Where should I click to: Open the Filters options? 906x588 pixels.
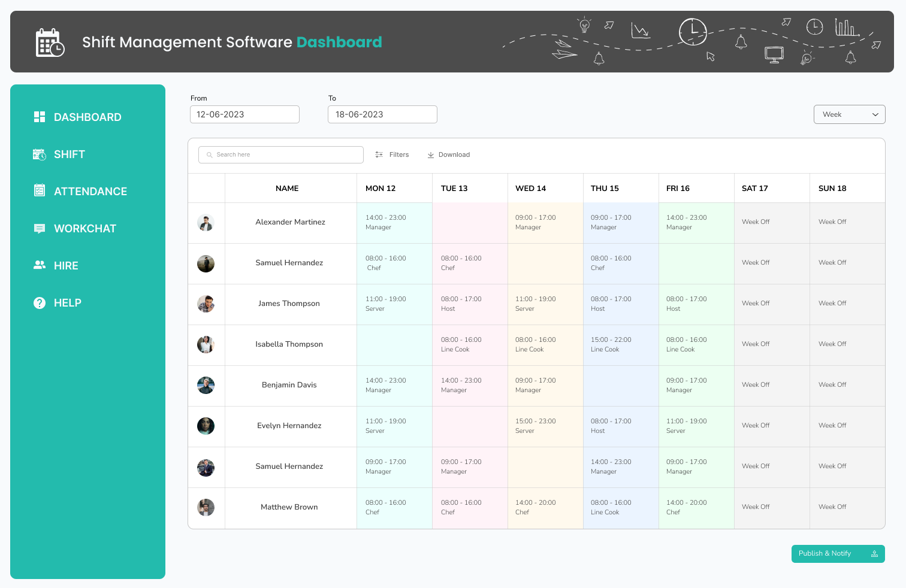(x=392, y=154)
